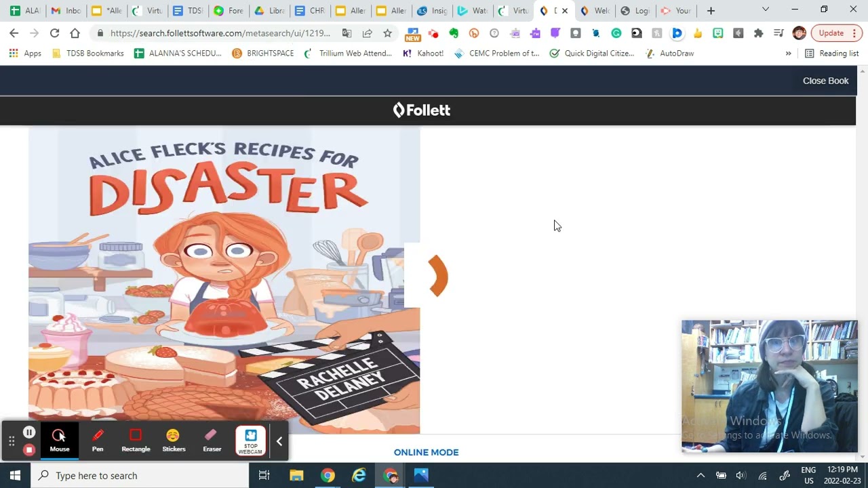Screen dimensions: 868x488
Task: Open a new browser tab
Action: [x=711, y=11]
